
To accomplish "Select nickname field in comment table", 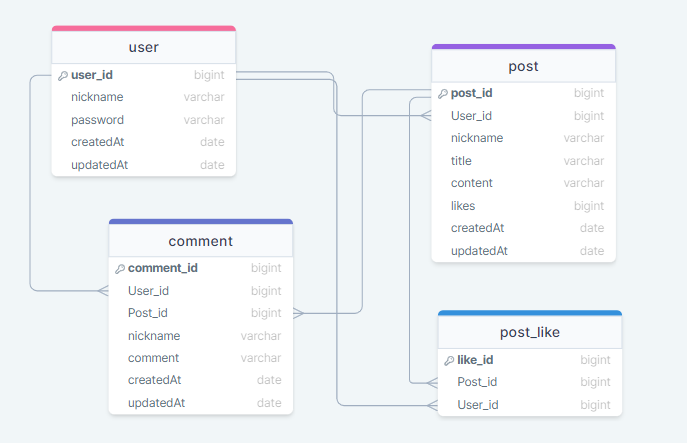I will [x=201, y=336].
